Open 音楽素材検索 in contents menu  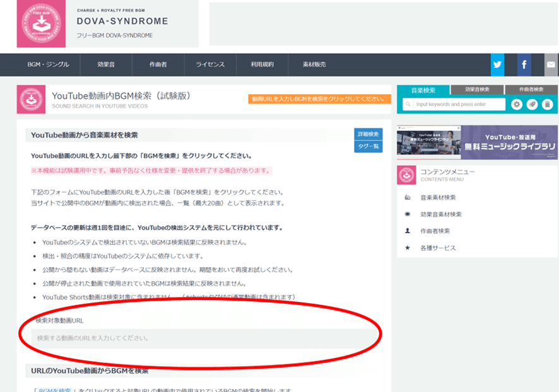point(438,197)
